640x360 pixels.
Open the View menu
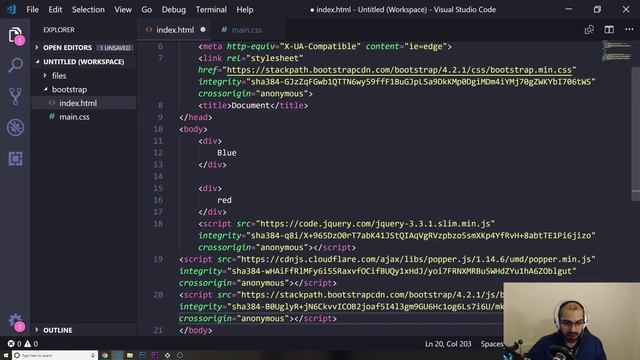[x=123, y=9]
